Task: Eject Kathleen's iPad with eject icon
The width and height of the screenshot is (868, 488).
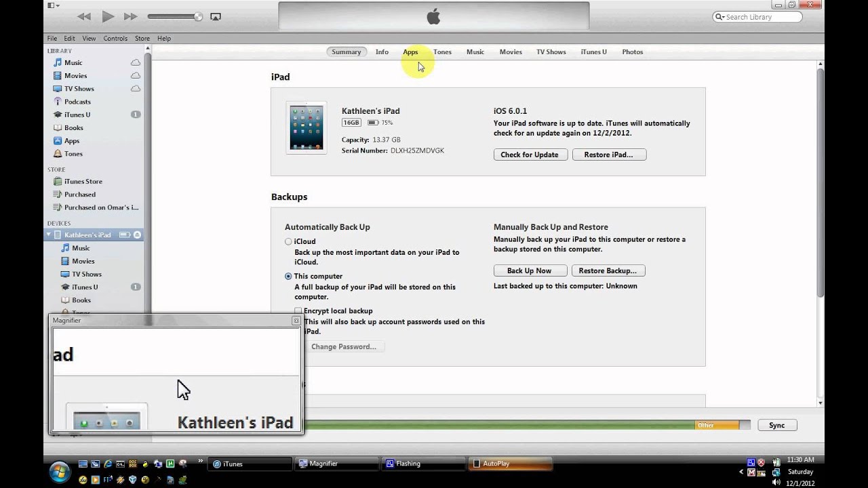Action: 137,235
